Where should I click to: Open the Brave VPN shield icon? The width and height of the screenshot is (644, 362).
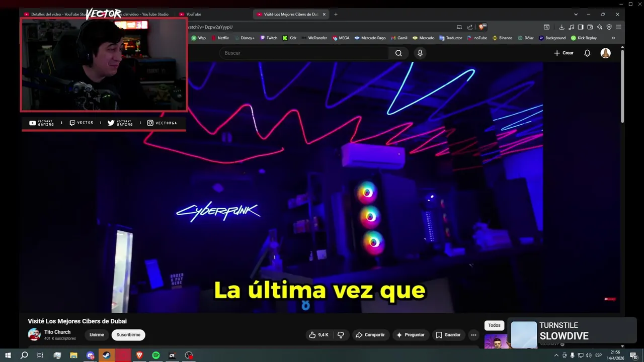click(x=609, y=27)
